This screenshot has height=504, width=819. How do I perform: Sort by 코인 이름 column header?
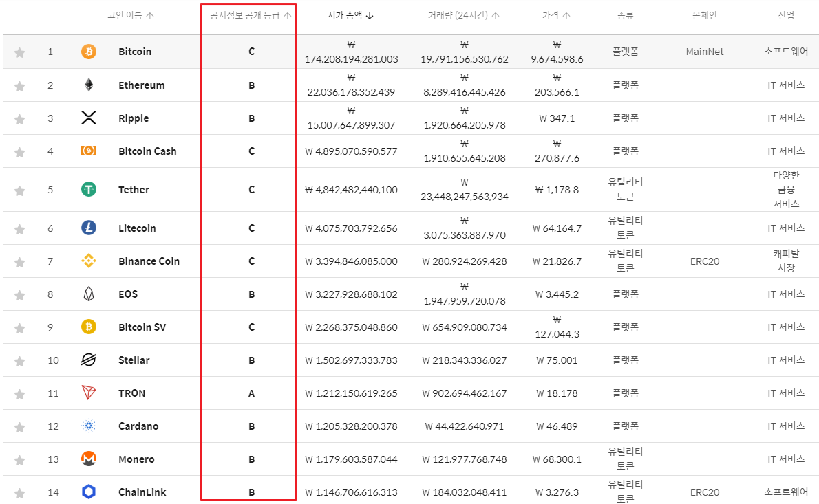[131, 16]
